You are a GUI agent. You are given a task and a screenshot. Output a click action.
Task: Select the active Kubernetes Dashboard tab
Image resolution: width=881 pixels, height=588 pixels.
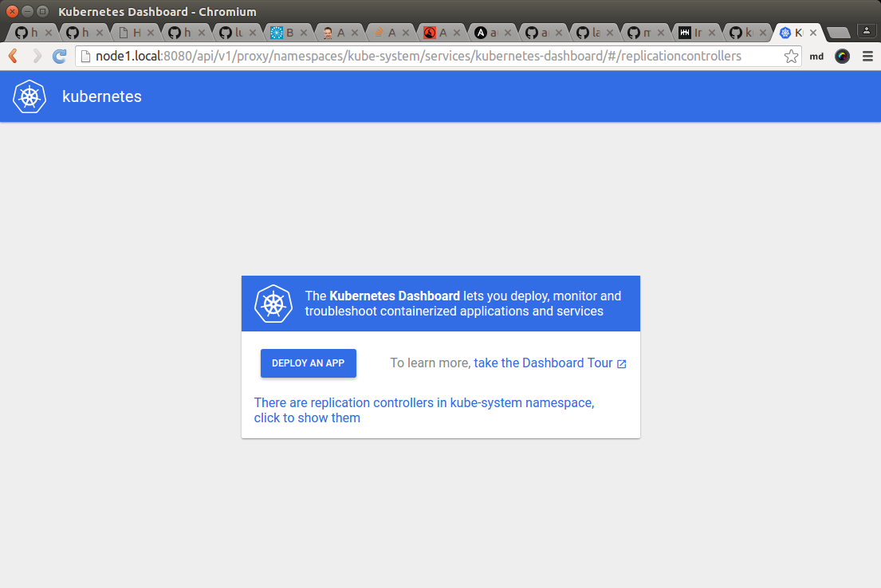click(796, 33)
